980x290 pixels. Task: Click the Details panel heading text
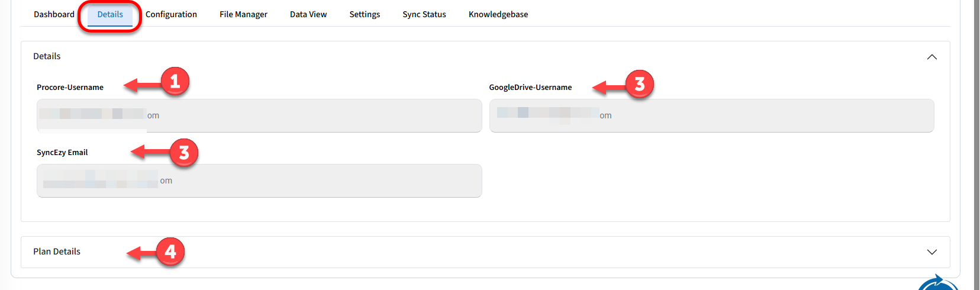(x=47, y=56)
